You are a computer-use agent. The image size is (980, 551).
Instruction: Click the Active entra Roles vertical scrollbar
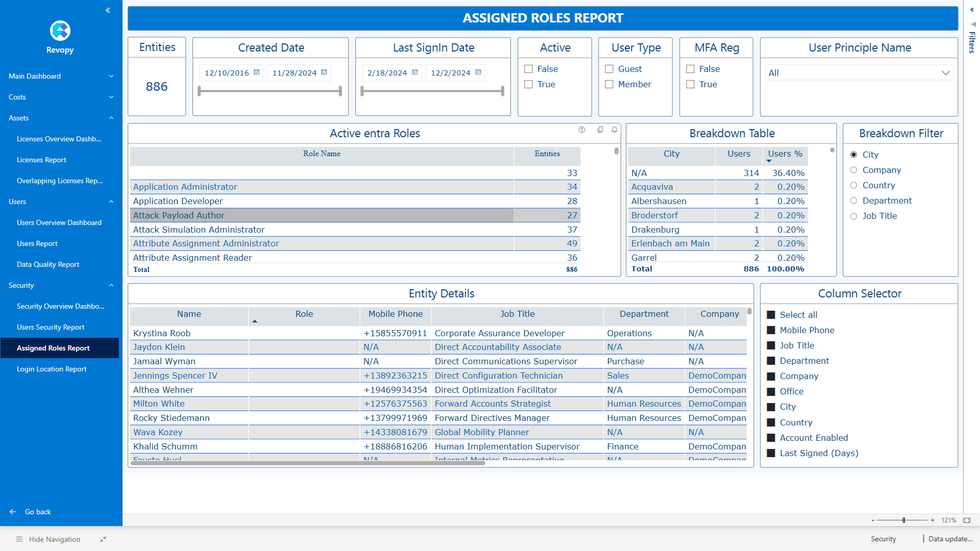(617, 151)
